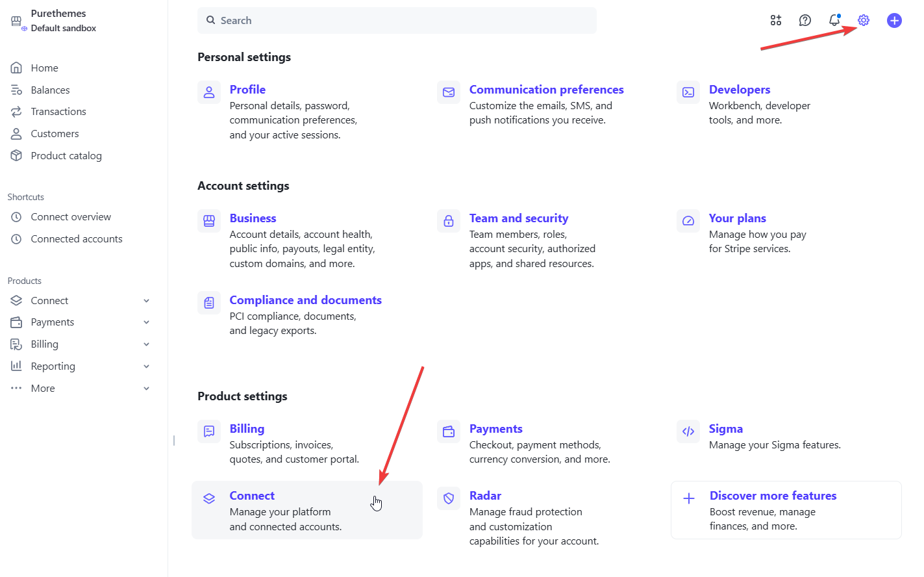Open Product catalog from sidebar
Viewport: 924px width, 577px height.
pos(66,156)
